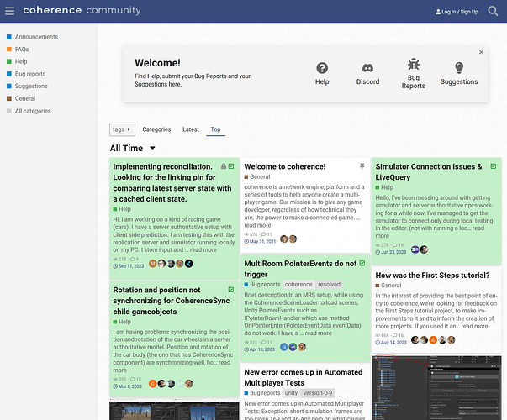
Task: Switch to the Categories tab
Action: coord(156,129)
